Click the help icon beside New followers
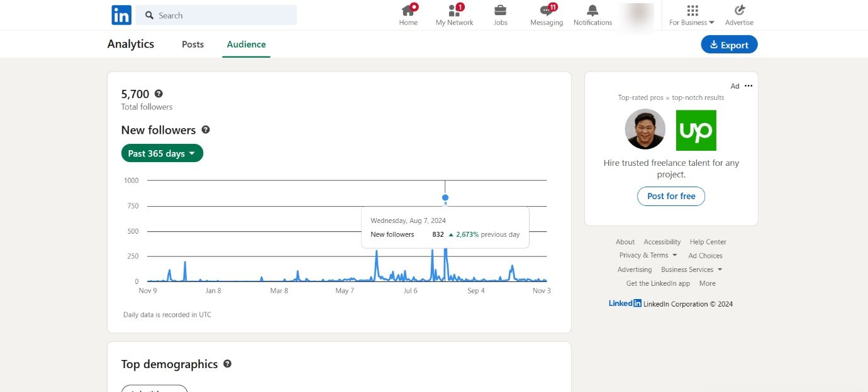 point(205,129)
